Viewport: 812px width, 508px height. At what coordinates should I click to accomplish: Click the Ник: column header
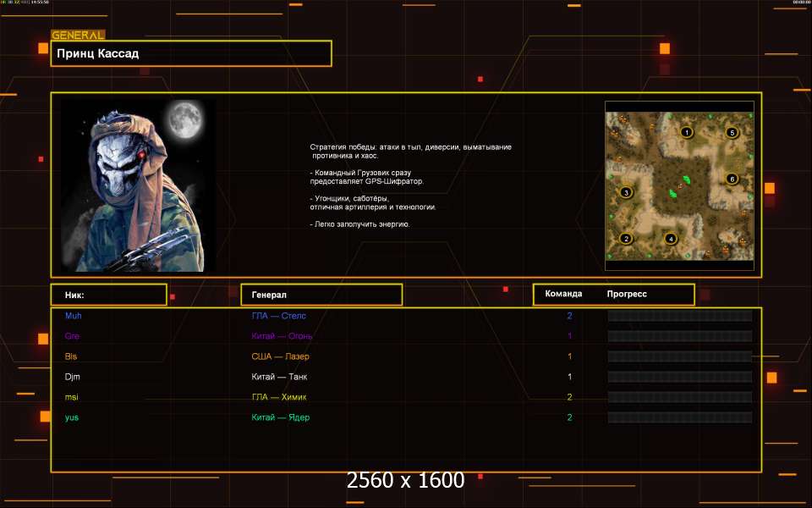coord(108,295)
